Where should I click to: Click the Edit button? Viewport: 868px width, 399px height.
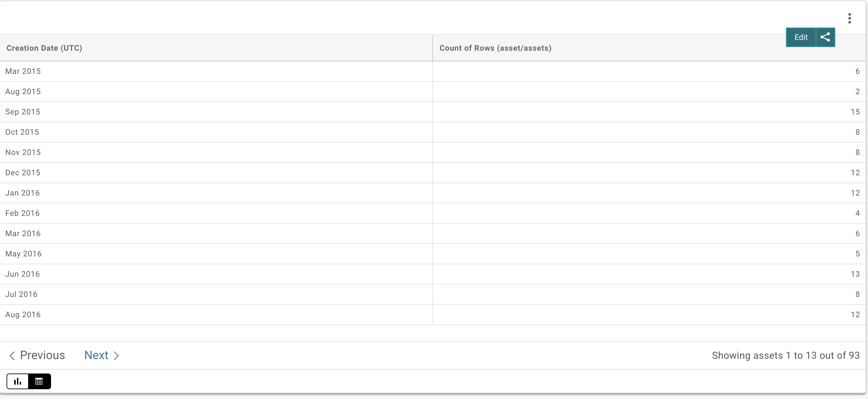(801, 37)
